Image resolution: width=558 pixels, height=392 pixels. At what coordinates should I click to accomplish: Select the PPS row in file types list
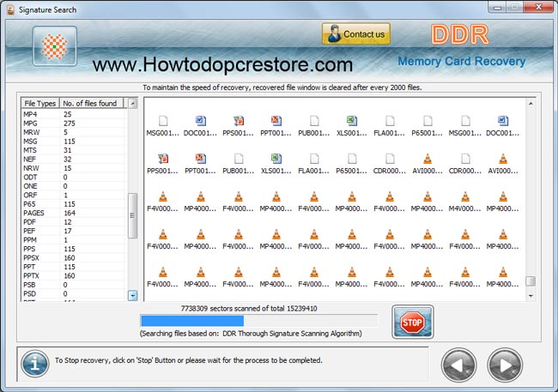point(73,249)
